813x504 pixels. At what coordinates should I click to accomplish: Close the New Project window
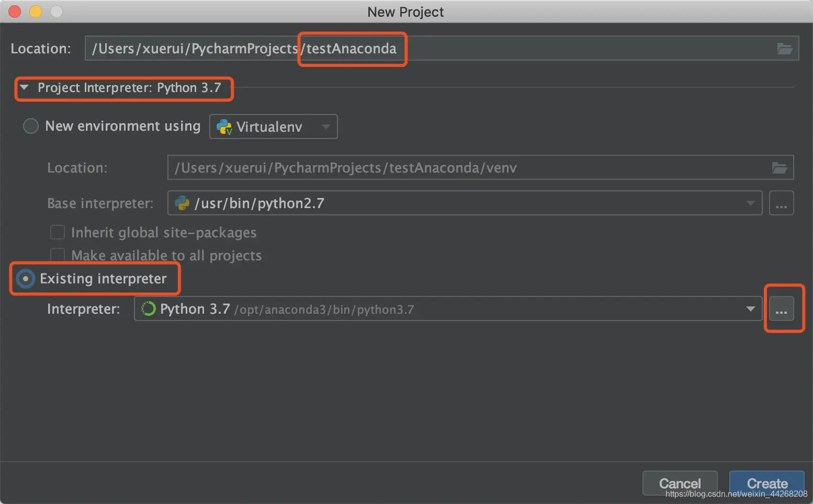tap(15, 12)
